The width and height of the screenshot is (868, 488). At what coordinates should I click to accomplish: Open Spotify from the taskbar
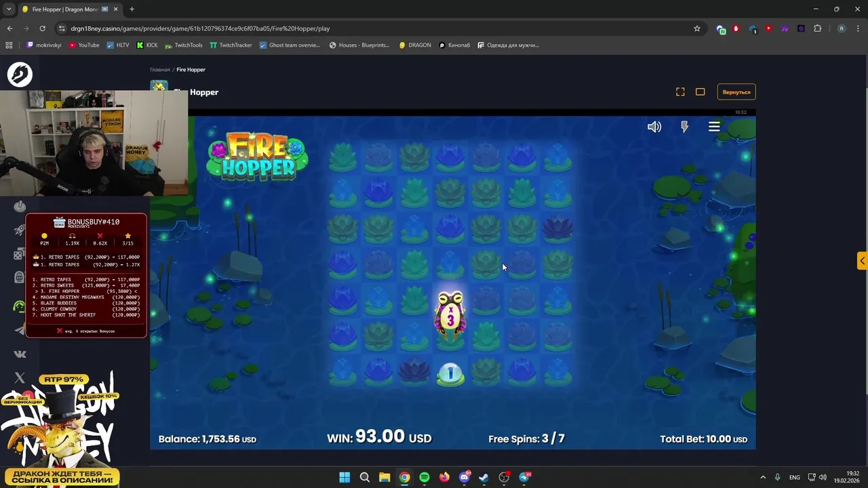(425, 477)
